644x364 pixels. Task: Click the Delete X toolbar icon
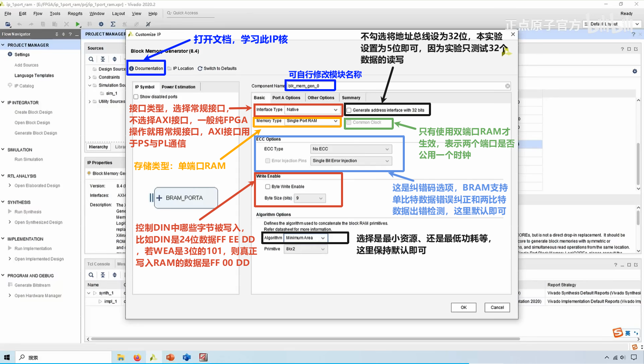click(x=66, y=24)
